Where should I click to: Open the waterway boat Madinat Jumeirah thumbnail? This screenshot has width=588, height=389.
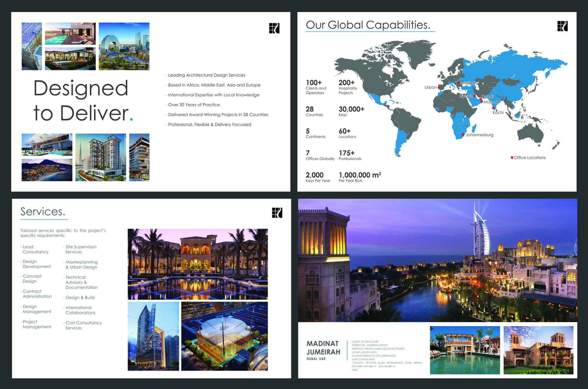tap(465, 350)
